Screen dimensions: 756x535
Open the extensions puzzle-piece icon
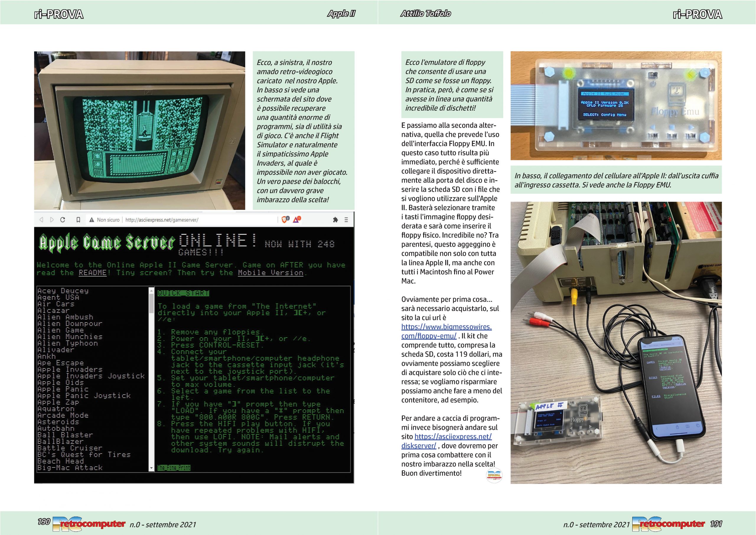pyautogui.click(x=335, y=220)
